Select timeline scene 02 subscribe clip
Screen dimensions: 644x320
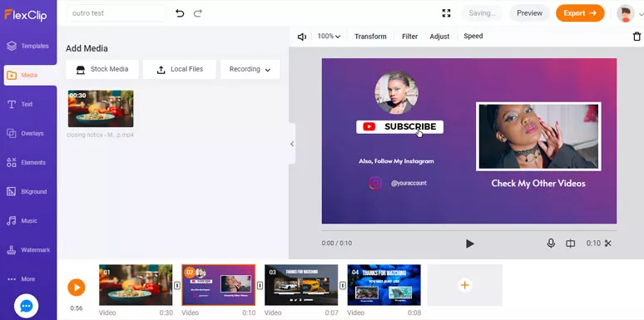(x=219, y=285)
